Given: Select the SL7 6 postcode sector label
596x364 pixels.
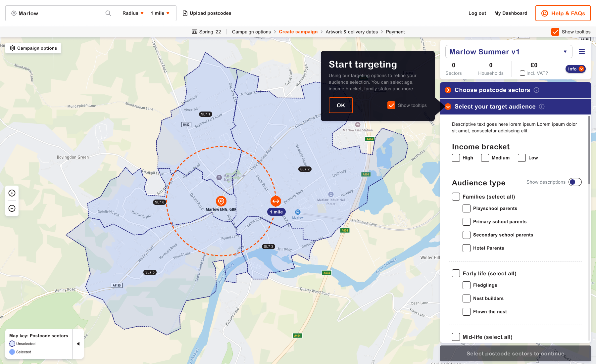Looking at the screenshot, I should [x=159, y=202].
